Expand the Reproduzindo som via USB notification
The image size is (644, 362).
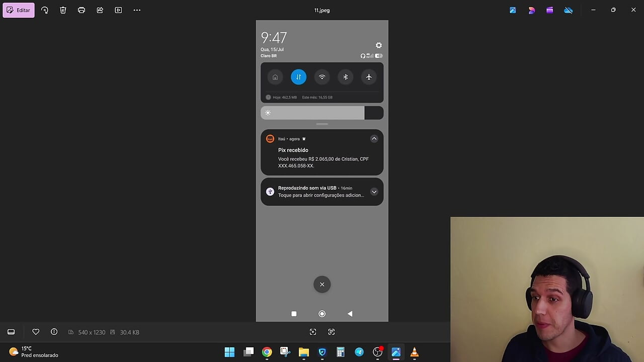tap(374, 192)
